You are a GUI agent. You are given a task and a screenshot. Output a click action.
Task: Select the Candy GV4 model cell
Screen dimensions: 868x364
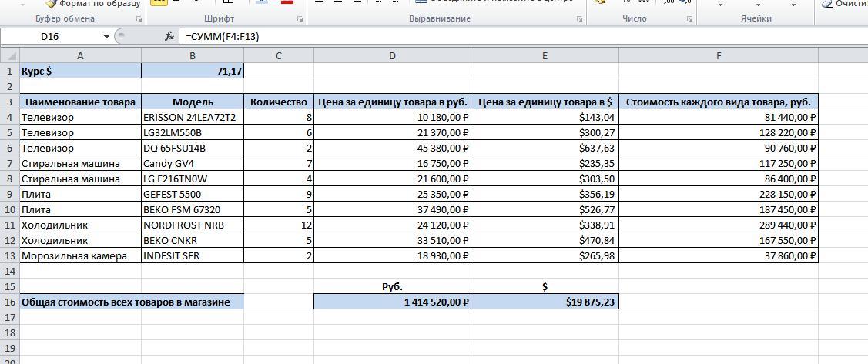tap(193, 164)
